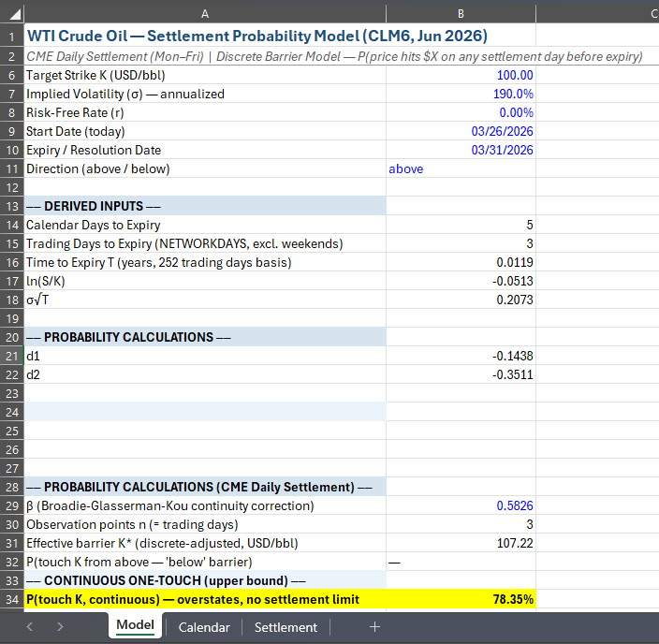Click β continuity correction value 0.5826
This screenshot has height=644, width=659.
pos(461,505)
